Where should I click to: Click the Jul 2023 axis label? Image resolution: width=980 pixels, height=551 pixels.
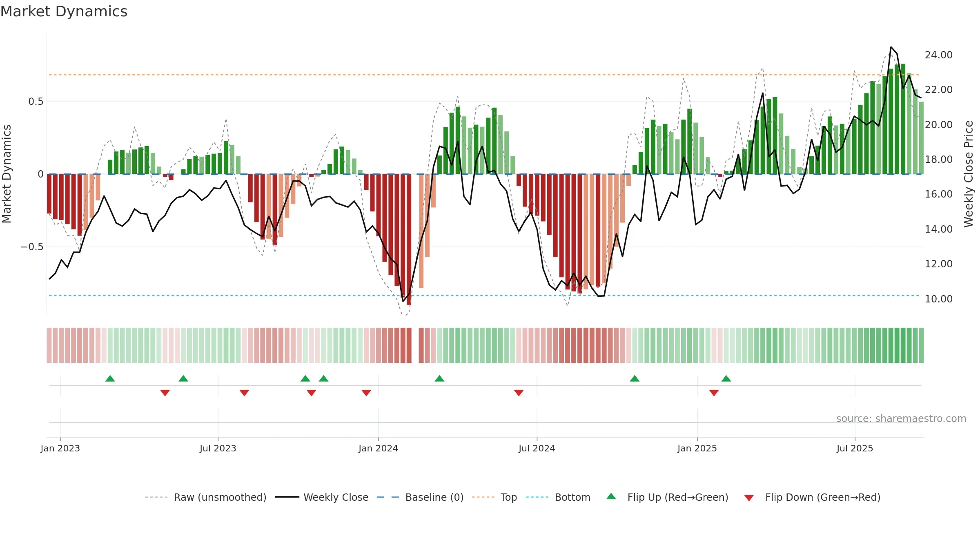[x=218, y=448]
